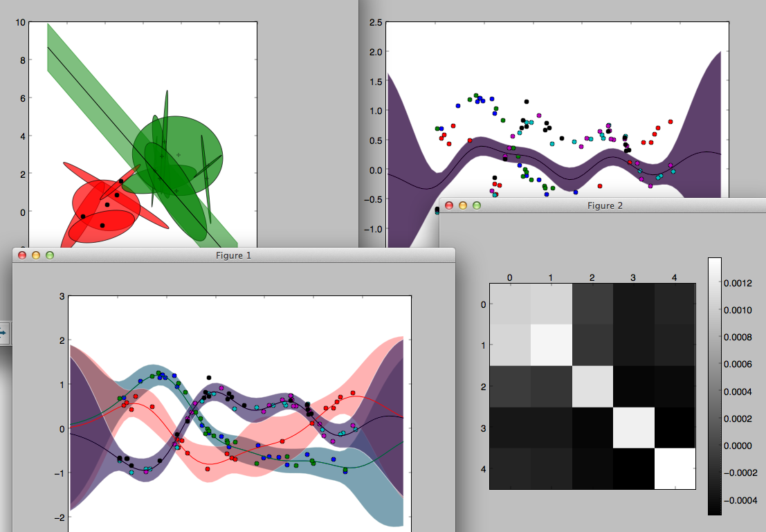The height and width of the screenshot is (532, 766).
Task: Click heatmap cell at row 0, column 0
Action: pyautogui.click(x=510, y=304)
